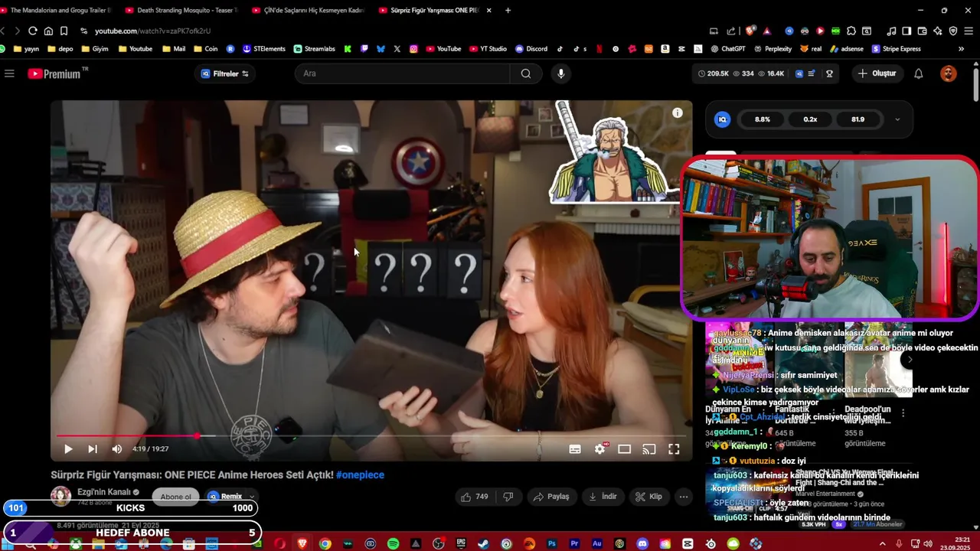
Task: Open the Leo AI sparkle icon
Action: tap(938, 31)
